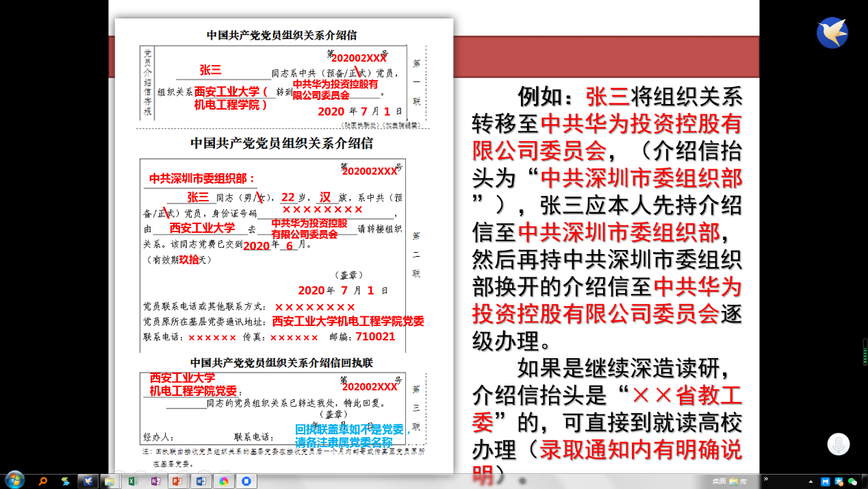Viewport: 868px width, 489px height.
Task: Toggle the round microphone button
Action: pos(838,444)
